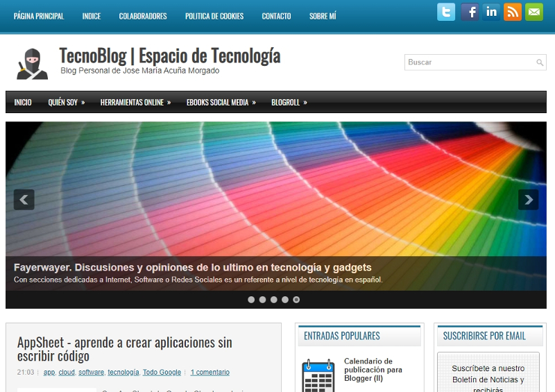The width and height of the screenshot is (555, 392).
Task: Open the Sobre Mí page
Action: [x=323, y=16]
